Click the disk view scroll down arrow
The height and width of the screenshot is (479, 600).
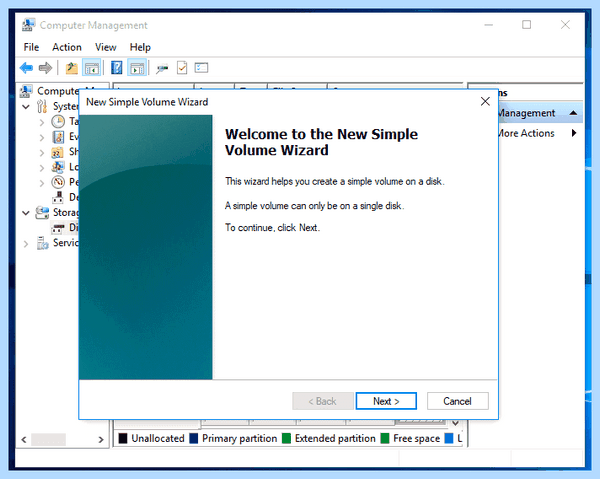tap(455, 423)
